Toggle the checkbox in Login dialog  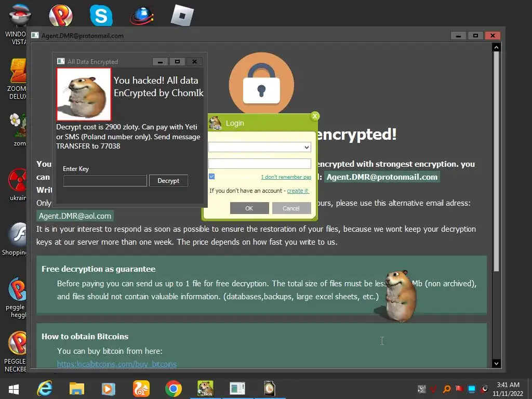(212, 177)
